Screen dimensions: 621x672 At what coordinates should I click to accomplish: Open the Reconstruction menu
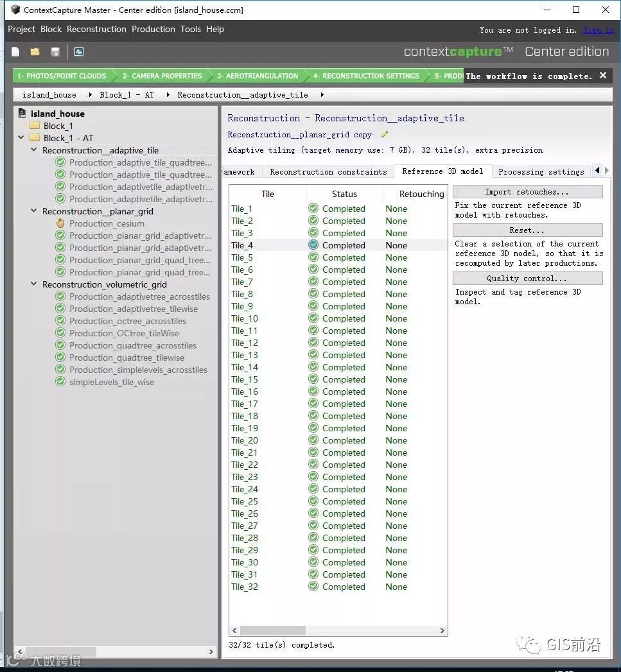(x=96, y=29)
